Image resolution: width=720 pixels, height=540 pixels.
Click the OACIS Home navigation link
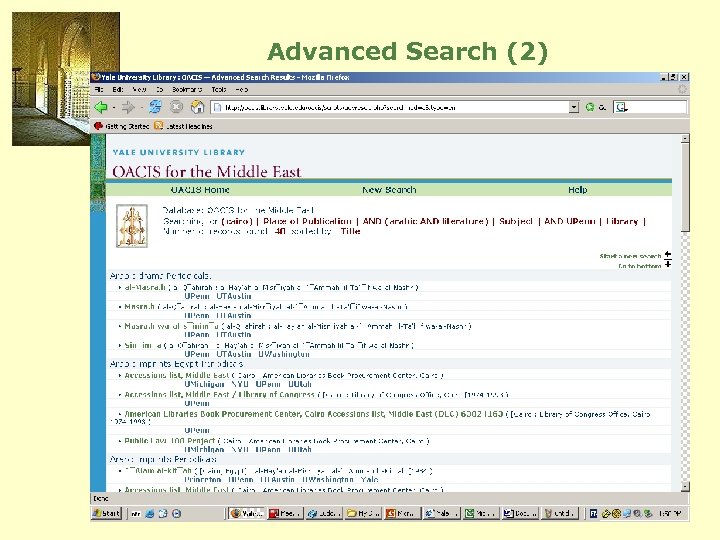click(200, 190)
